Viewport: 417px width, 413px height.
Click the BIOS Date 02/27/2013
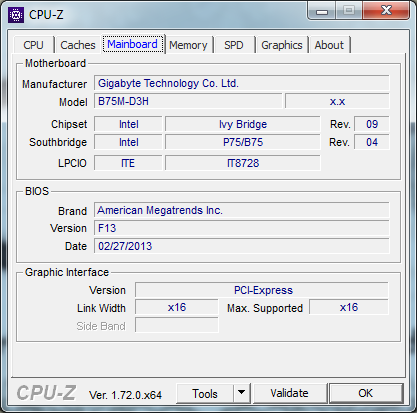[x=242, y=246]
